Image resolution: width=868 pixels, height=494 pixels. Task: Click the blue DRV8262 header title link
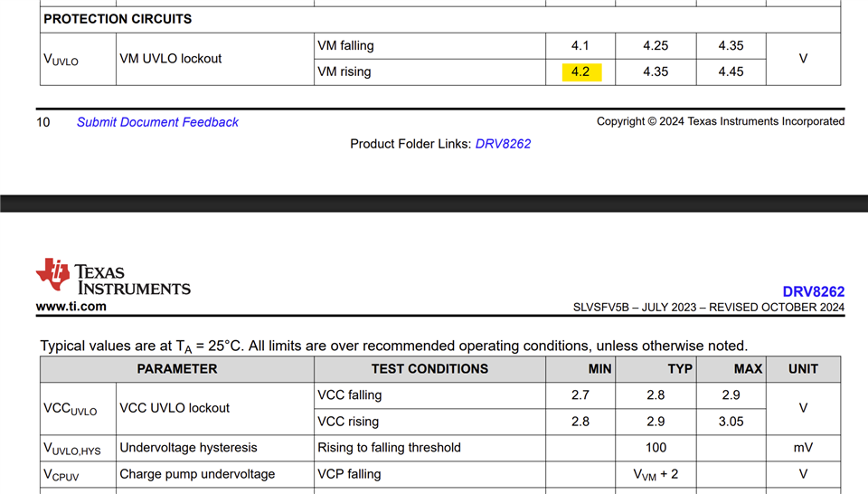click(x=813, y=291)
